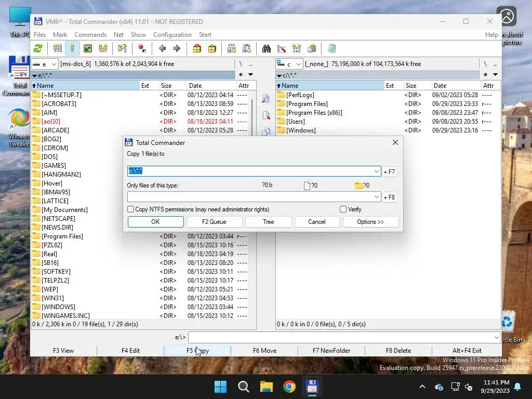Click the F7 NewFolder function button
Screen dimensions: 532x399
tap(331, 351)
